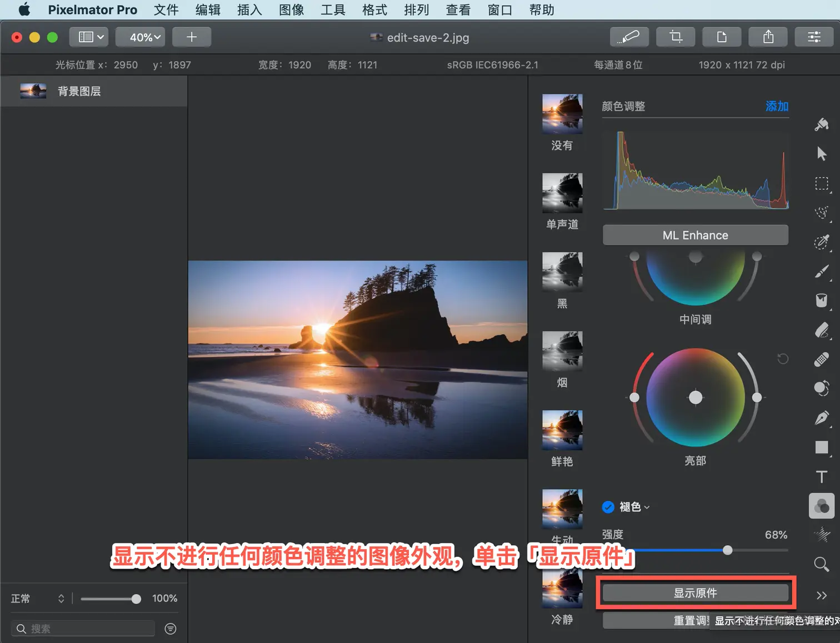Apply the 没有 preset thumbnail
Viewport: 840px width, 643px height.
click(562, 114)
